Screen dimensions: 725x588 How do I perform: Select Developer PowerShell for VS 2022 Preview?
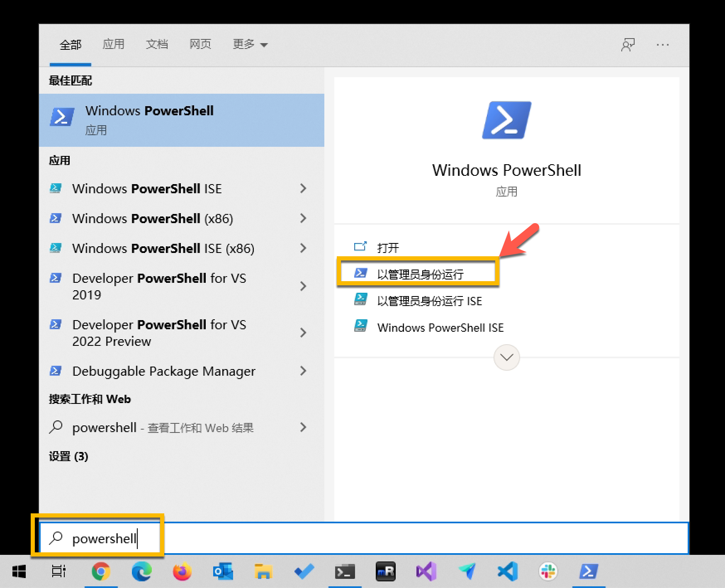pos(182,333)
